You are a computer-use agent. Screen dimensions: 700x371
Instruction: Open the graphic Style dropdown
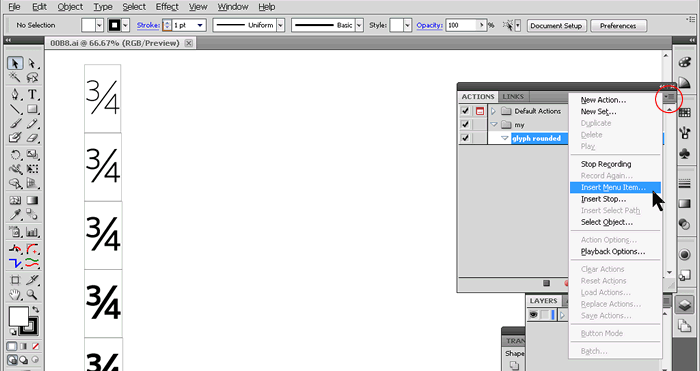[x=407, y=25]
